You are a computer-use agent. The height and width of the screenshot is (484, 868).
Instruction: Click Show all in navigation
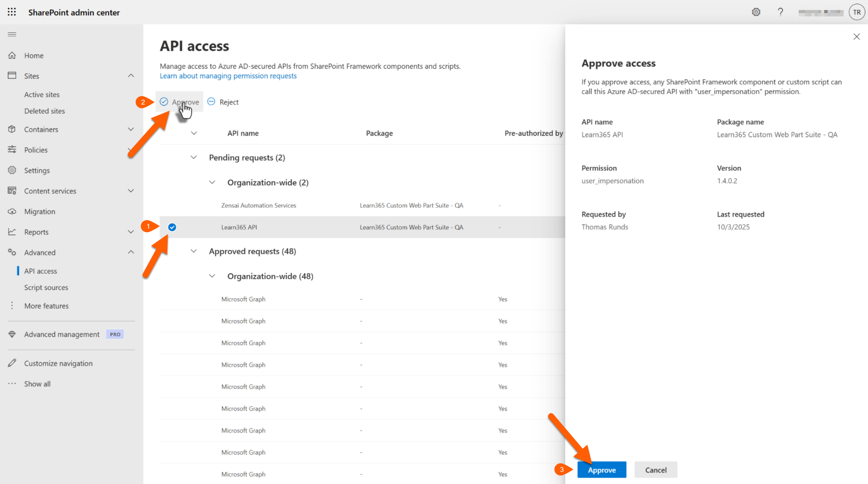point(37,384)
